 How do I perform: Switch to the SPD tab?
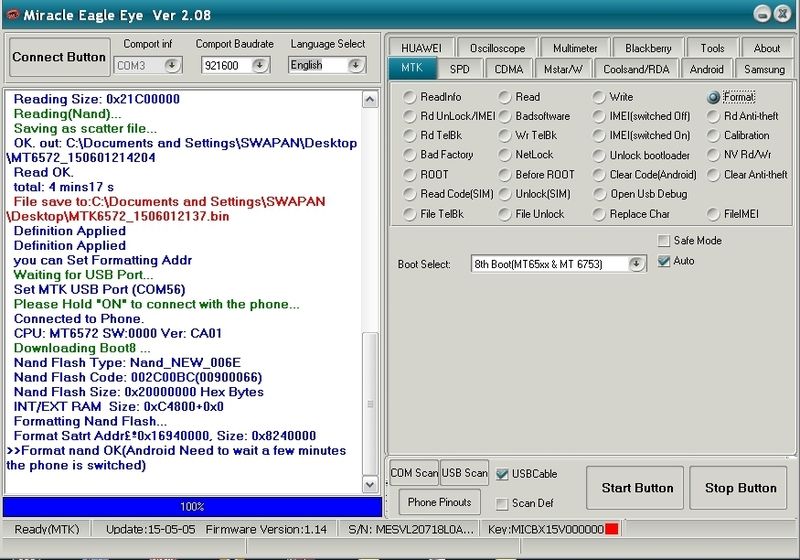click(x=459, y=69)
